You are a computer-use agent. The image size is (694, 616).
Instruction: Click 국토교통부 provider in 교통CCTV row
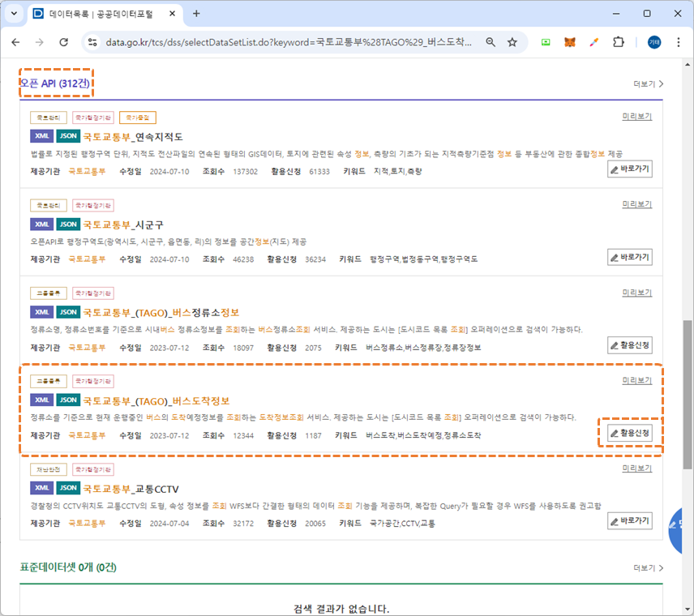point(87,523)
